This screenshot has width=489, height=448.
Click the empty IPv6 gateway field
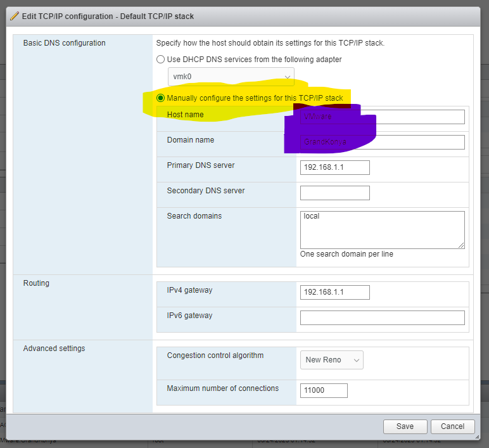382,317
